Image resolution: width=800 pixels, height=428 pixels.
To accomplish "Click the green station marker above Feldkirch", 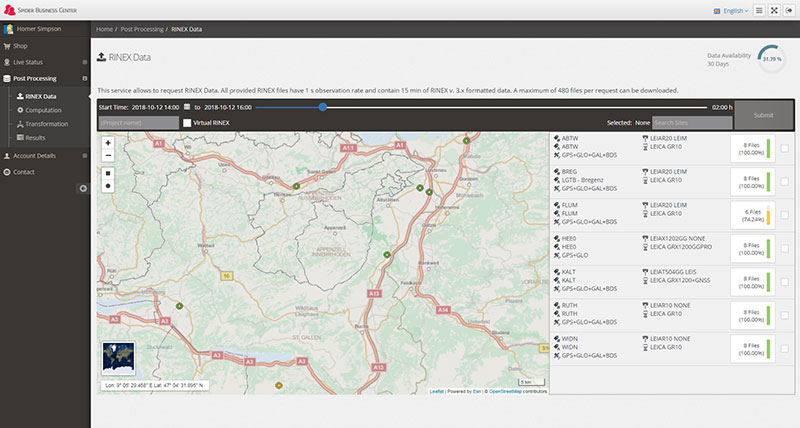I will point(387,254).
